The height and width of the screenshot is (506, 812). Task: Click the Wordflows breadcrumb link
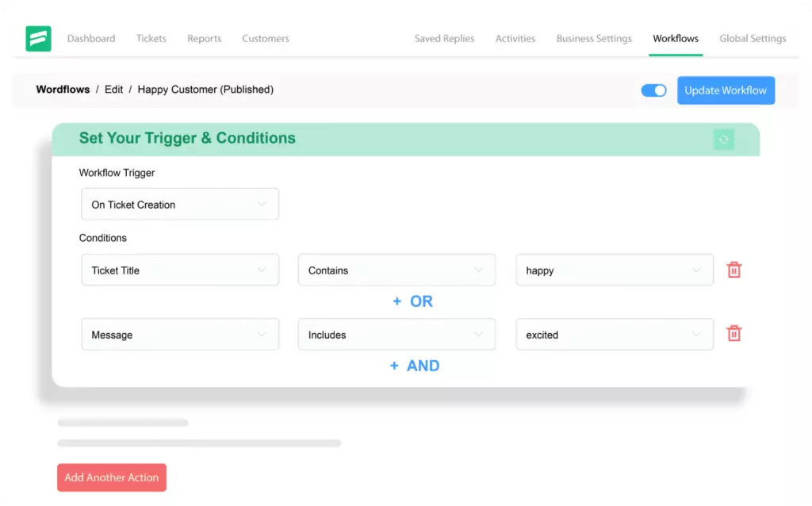point(63,89)
